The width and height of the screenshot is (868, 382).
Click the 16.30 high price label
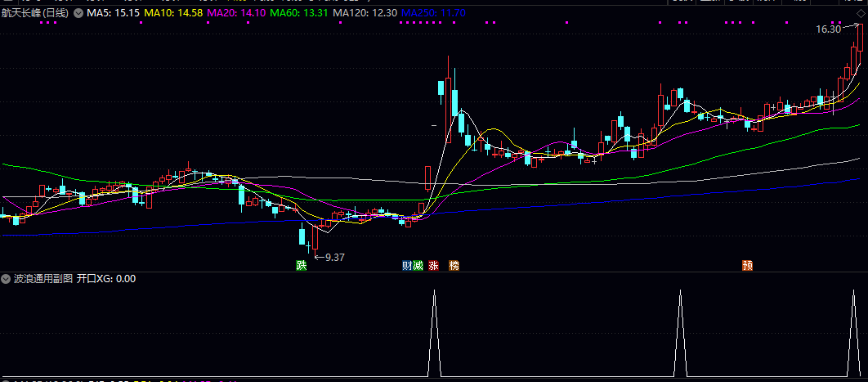click(828, 29)
